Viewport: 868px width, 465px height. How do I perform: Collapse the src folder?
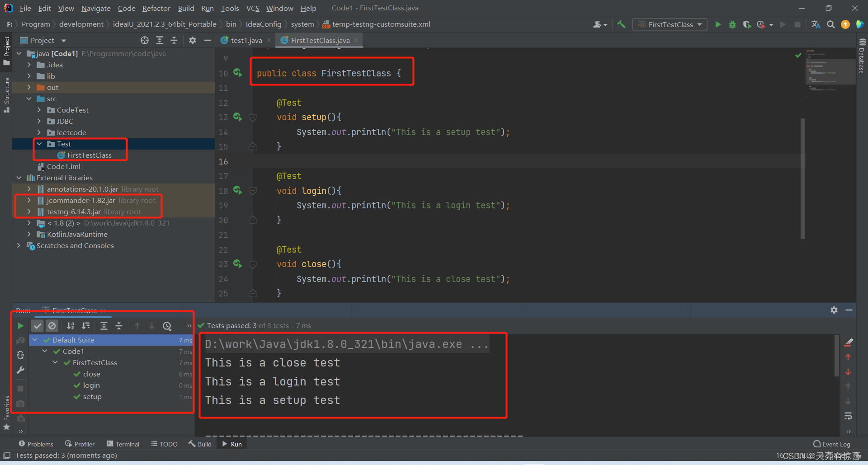(29, 99)
